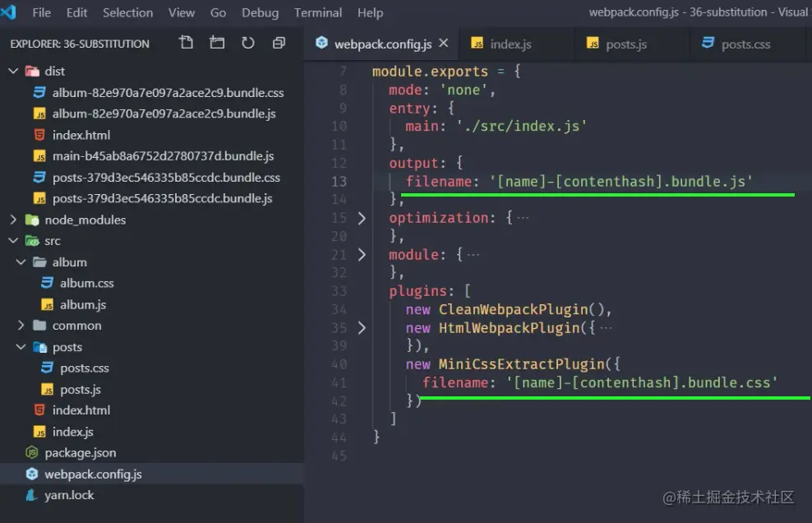Switch to the posts.css editor tab
Viewport: 812px width, 523px height.
point(745,44)
